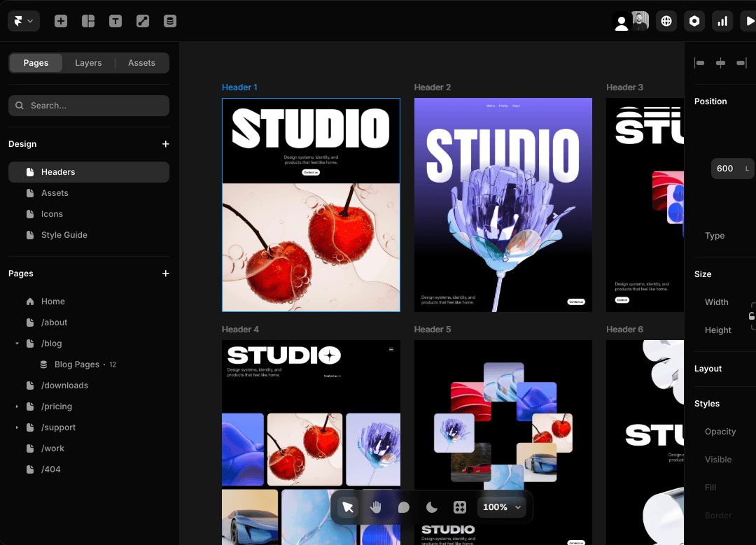Select the Header 2 purple flower frame
The width and height of the screenshot is (756, 545).
click(503, 204)
